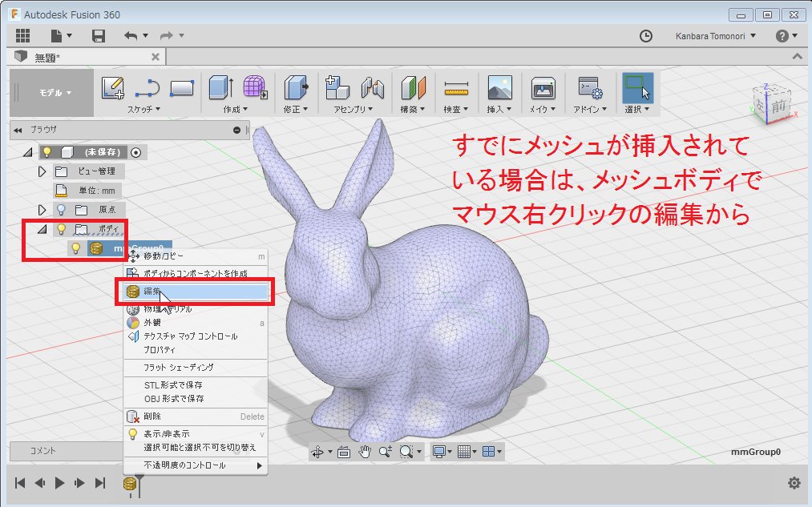Open the モデル workspace dropdown
The width and height of the screenshot is (812, 507).
(x=52, y=93)
